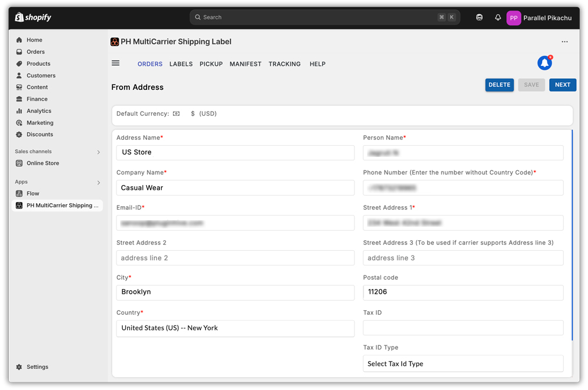Click the Customers person icon
Viewport: 588px width, 390px height.
point(19,75)
